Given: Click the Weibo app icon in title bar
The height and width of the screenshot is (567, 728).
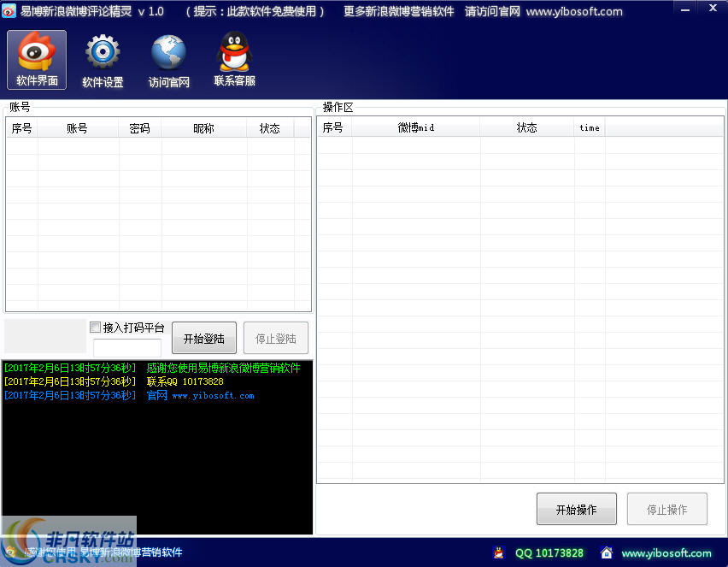Looking at the screenshot, I should (9, 10).
